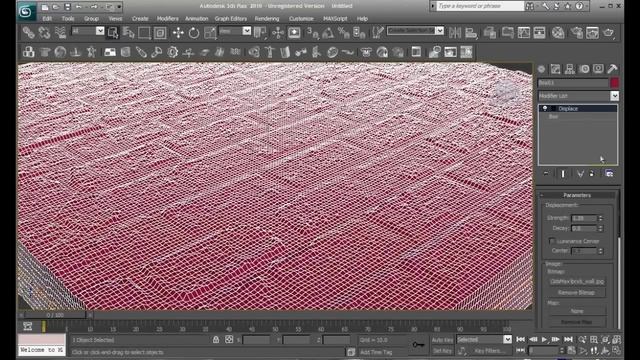Click Configure Modifier Sets icon

pyautogui.click(x=609, y=174)
